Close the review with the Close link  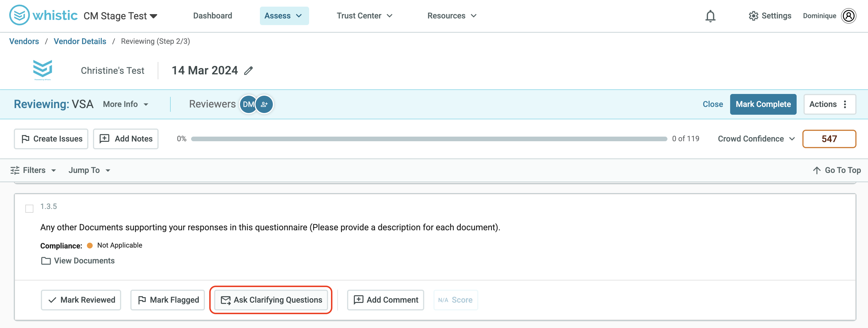(x=713, y=104)
